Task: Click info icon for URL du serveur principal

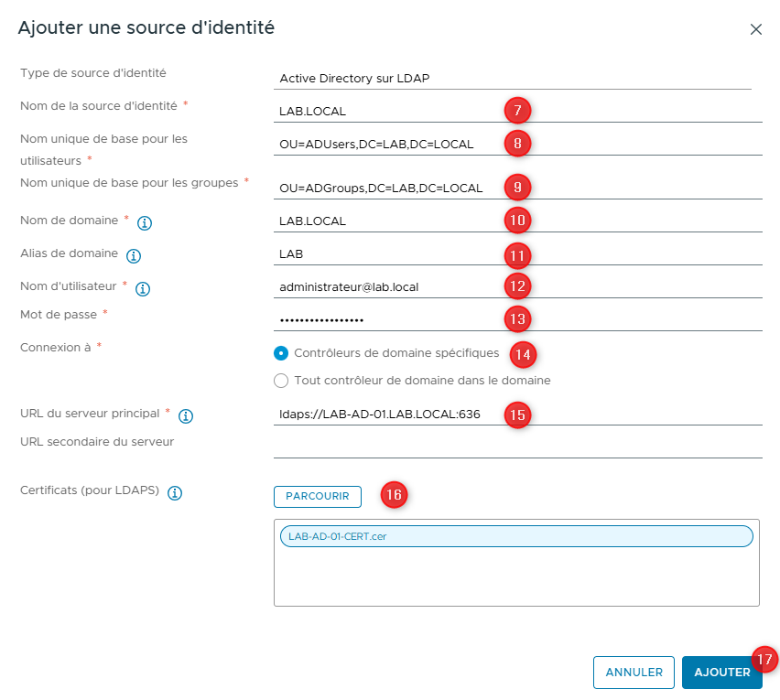Action: pyautogui.click(x=185, y=415)
